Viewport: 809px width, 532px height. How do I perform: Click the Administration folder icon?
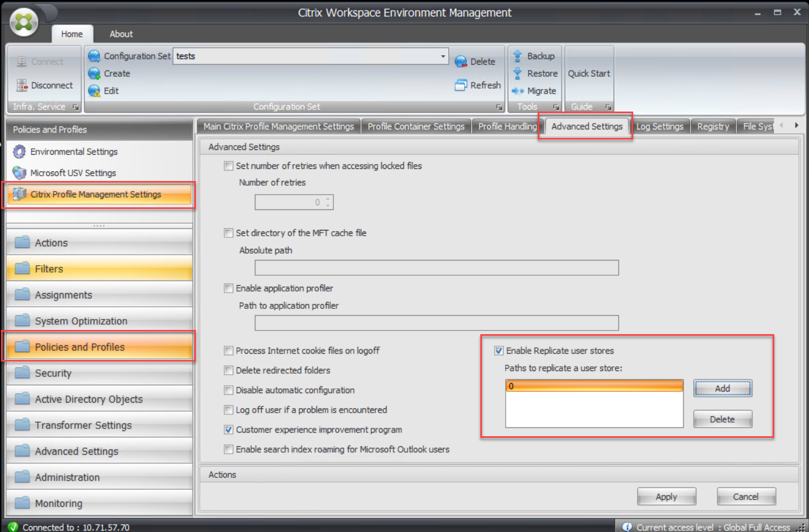tap(22, 477)
